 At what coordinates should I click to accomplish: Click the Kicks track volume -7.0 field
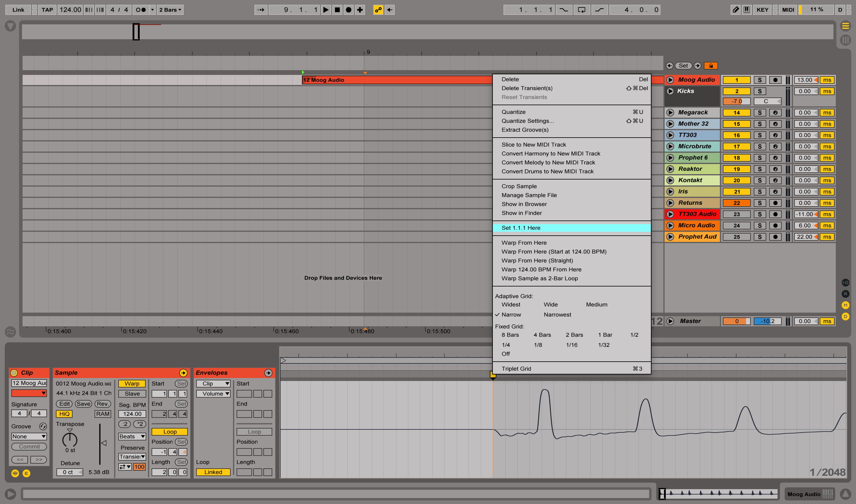click(x=737, y=101)
